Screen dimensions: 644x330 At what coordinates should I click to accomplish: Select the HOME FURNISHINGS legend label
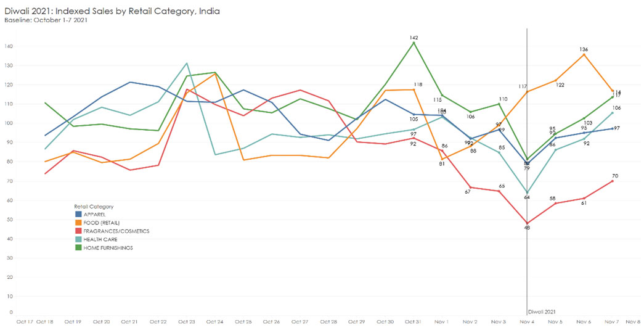point(104,248)
